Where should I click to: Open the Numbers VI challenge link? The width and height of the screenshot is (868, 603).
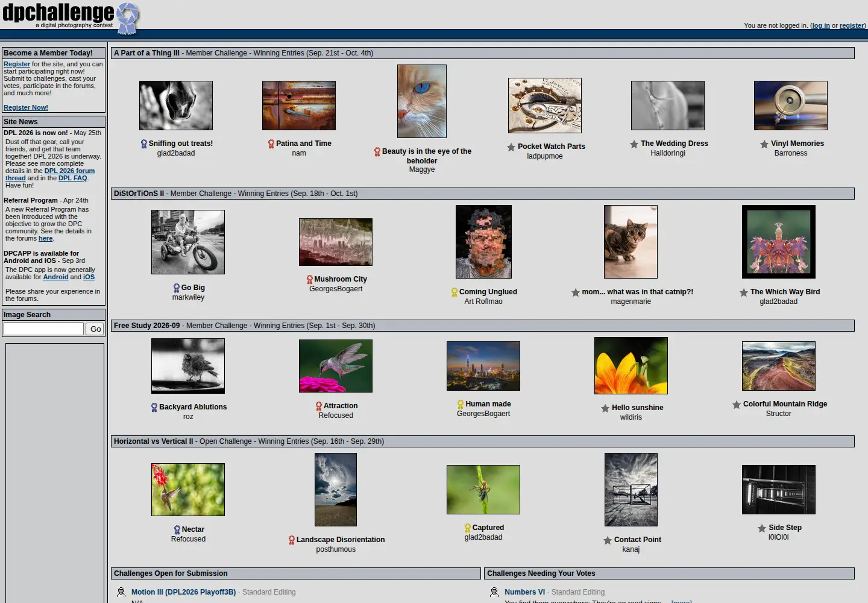pos(524,592)
